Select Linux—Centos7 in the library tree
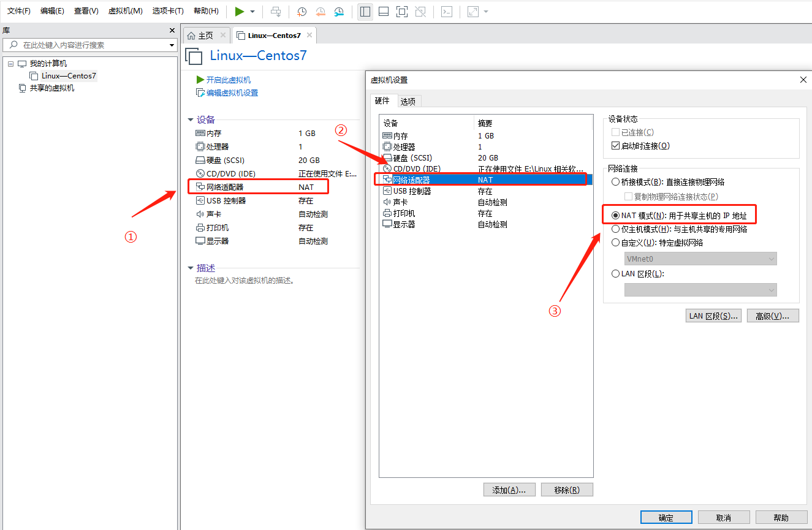The height and width of the screenshot is (530, 812). coord(69,76)
